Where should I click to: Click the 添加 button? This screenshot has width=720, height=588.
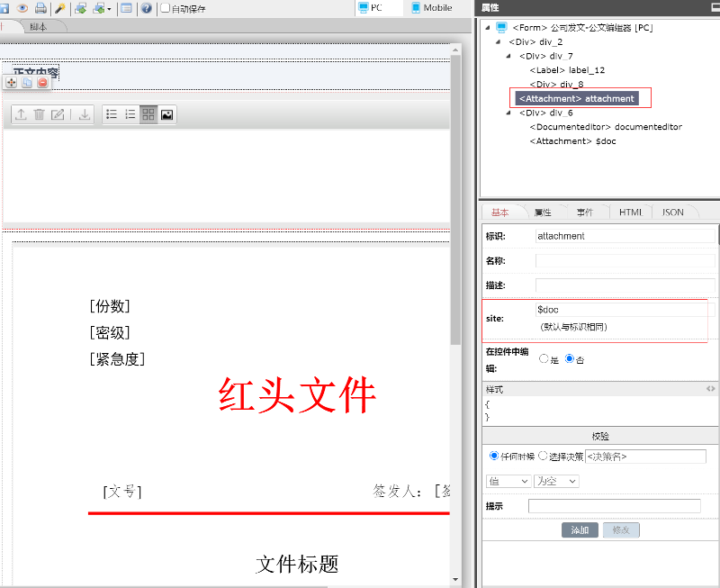580,529
